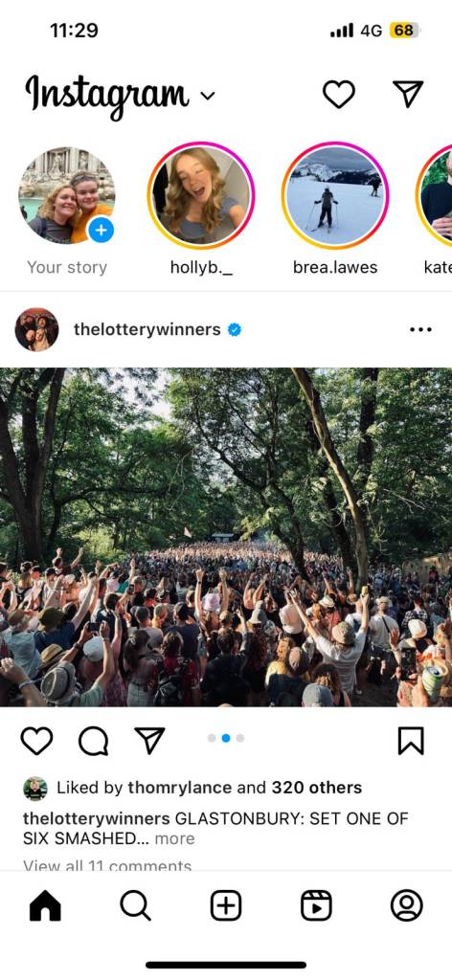The width and height of the screenshot is (452, 980).
Task: Open search via magnifying glass icon
Action: pos(136,905)
